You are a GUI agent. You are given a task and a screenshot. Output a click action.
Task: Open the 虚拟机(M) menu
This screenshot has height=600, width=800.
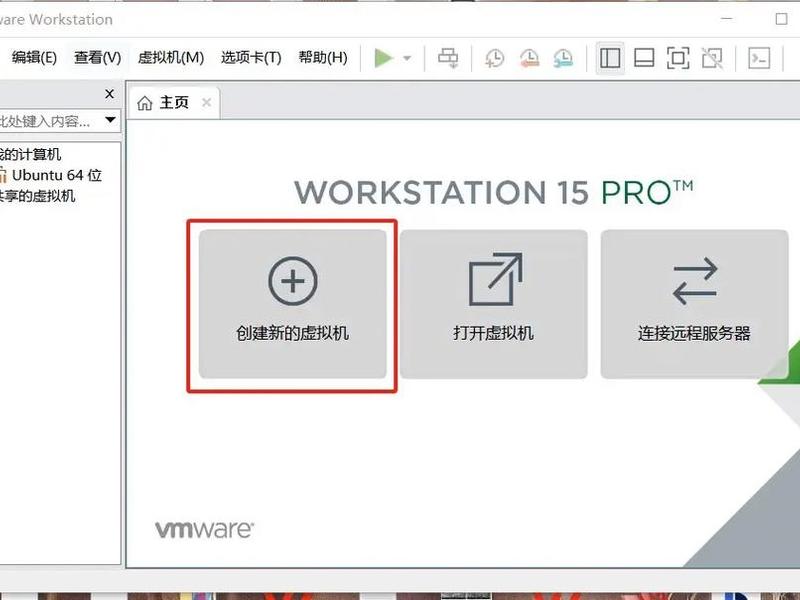coord(171,57)
